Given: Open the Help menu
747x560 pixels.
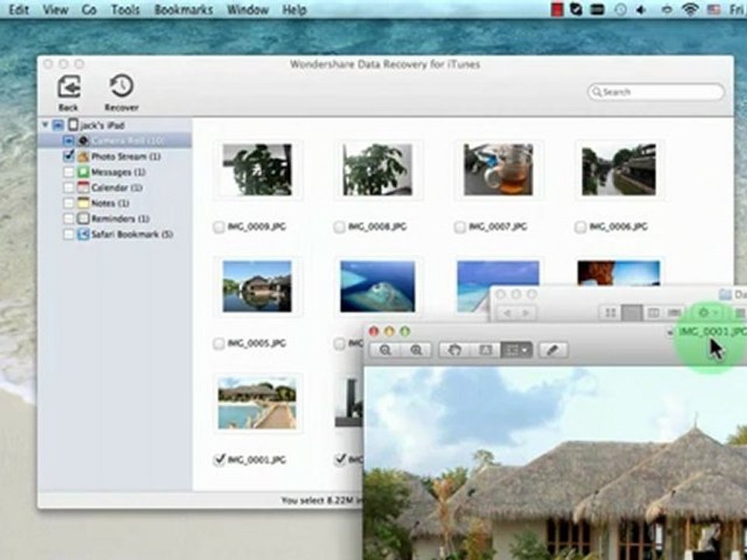Looking at the screenshot, I should coord(294,9).
